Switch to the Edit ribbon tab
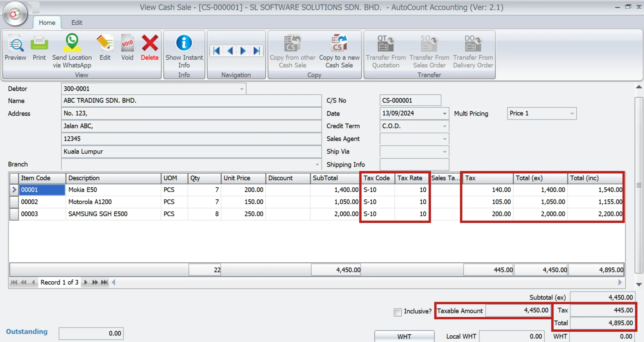Screen dimensions: 644x342 (x=77, y=23)
